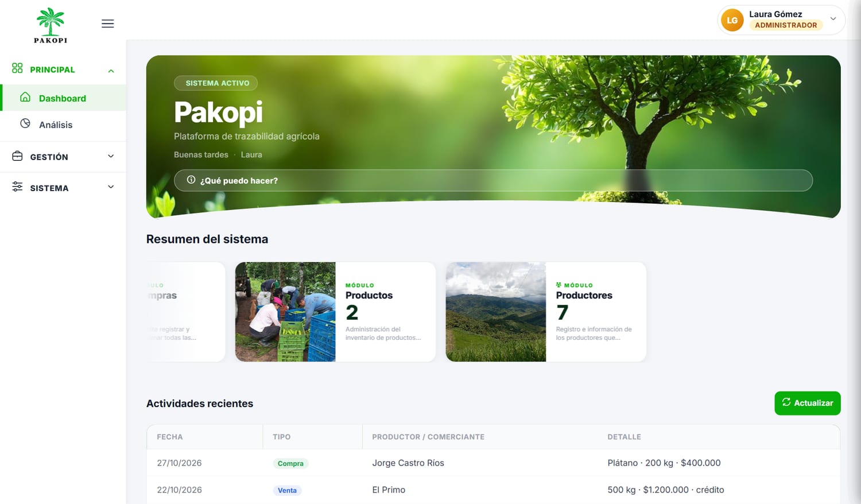Select the GESTIÓN menu heading
The height and width of the screenshot is (504, 861).
pyautogui.click(x=49, y=157)
